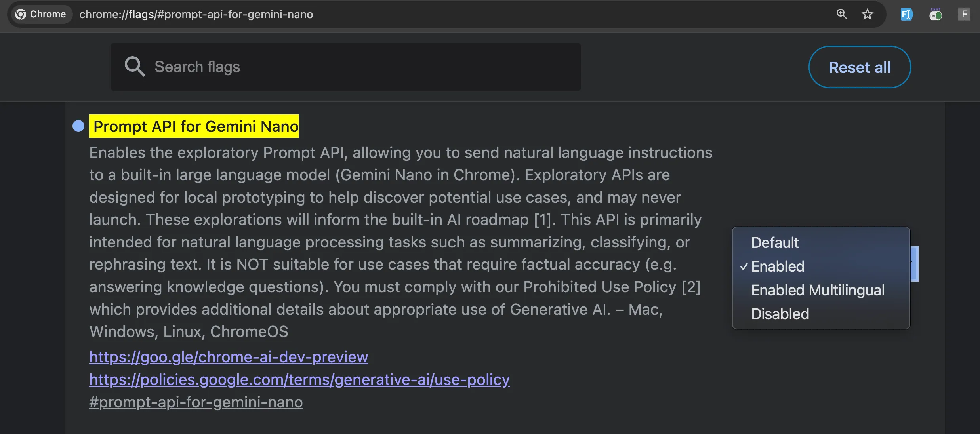Screen dimensions: 980x434
Task: Choose the checked Enabled option
Action: tap(777, 266)
